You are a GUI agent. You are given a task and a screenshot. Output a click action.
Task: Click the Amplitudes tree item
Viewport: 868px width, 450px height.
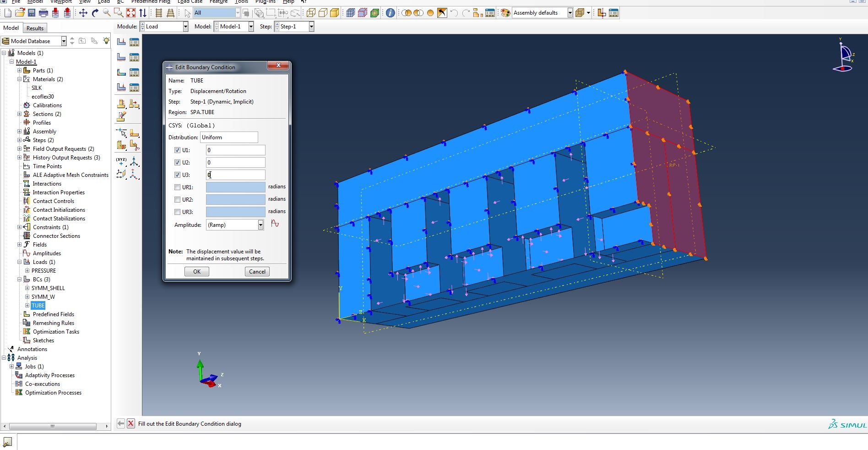47,253
